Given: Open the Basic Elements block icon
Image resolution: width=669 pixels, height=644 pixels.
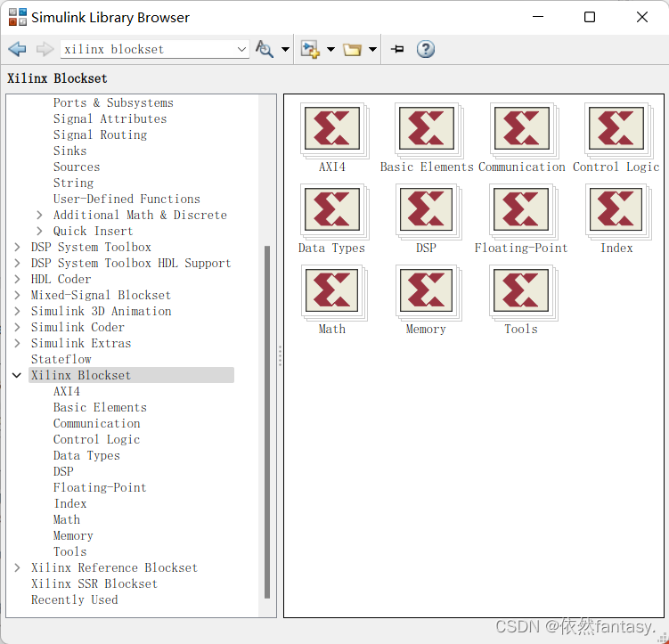Looking at the screenshot, I should [x=427, y=130].
